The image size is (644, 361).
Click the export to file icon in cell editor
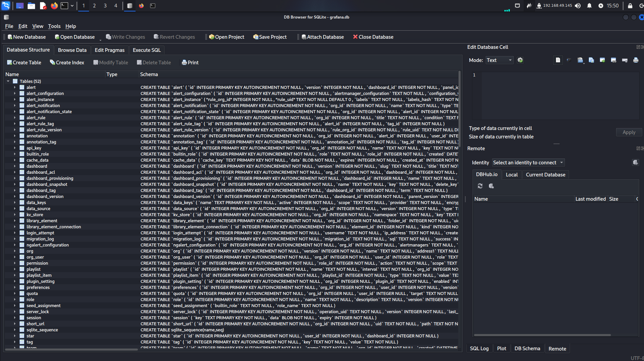pos(603,60)
